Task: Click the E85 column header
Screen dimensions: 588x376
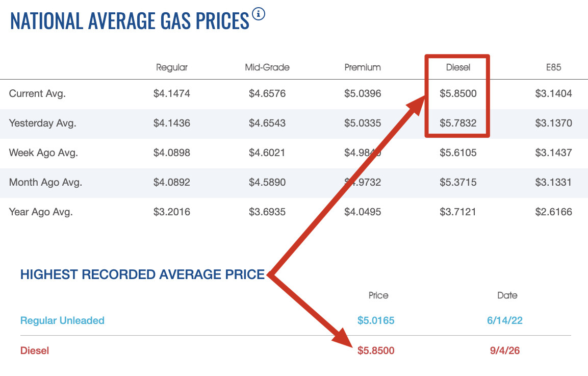Action: coord(553,67)
